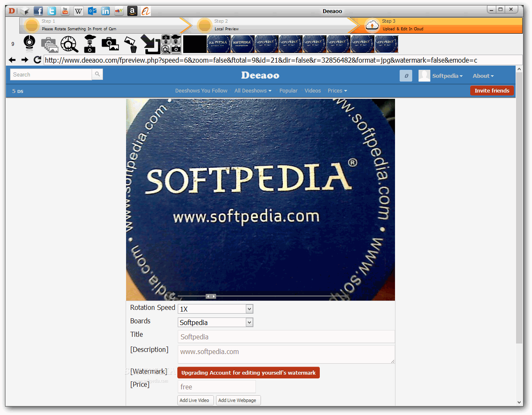The height and width of the screenshot is (415, 532).
Task: Select the webcam capture tool
Action: pos(29,44)
